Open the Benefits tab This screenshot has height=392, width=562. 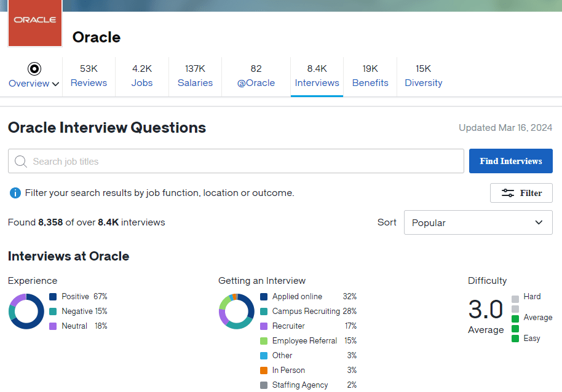(370, 76)
